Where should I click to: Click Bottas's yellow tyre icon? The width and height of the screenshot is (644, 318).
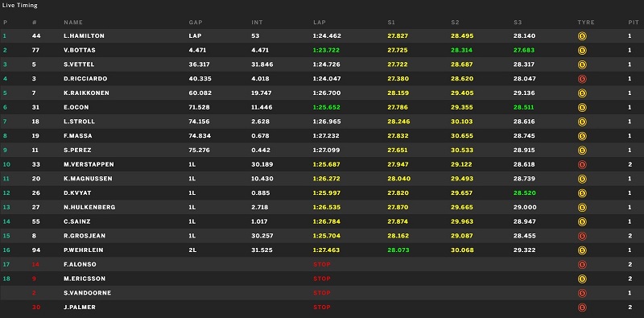click(x=582, y=51)
